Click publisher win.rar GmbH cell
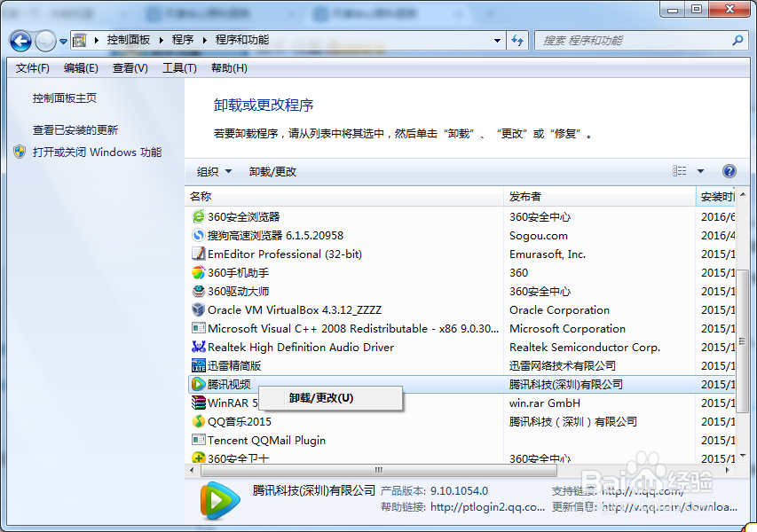Viewport: 757px width, 532px height. tap(545, 403)
